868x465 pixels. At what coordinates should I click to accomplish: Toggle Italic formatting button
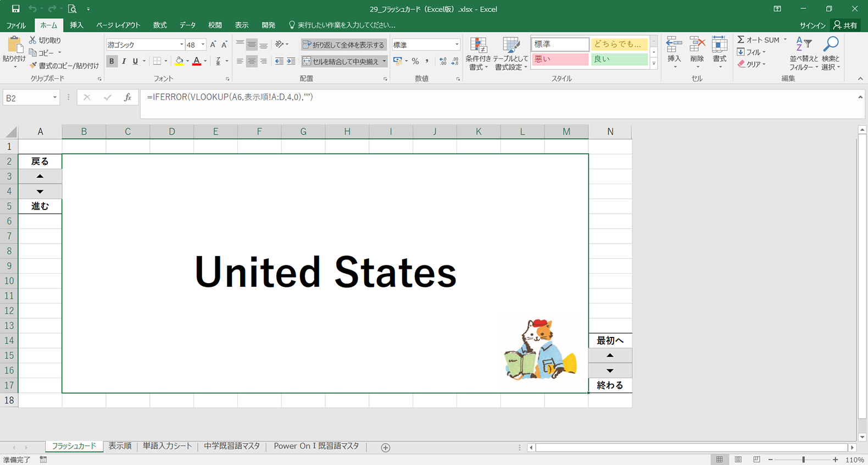(x=124, y=61)
